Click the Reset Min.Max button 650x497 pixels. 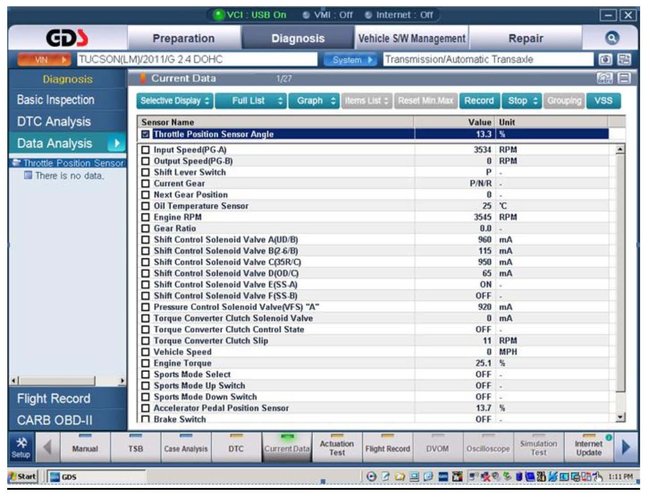pyautogui.click(x=426, y=101)
